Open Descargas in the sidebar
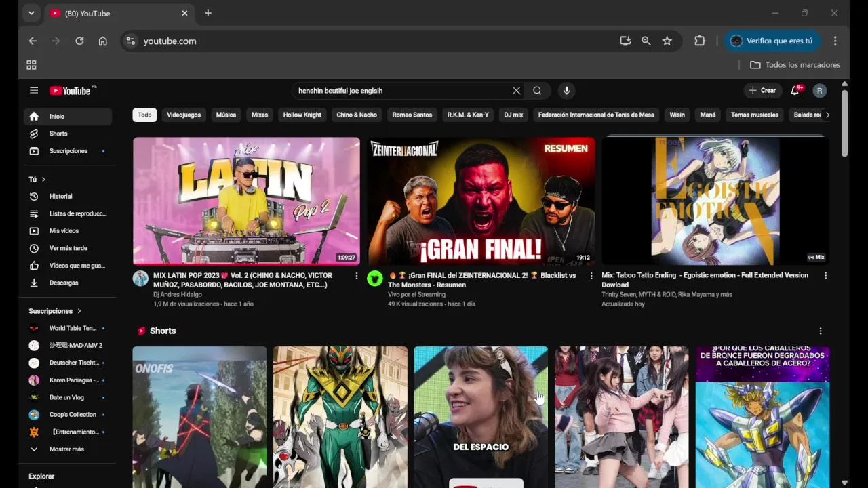This screenshot has width=868, height=488. coord(68,283)
